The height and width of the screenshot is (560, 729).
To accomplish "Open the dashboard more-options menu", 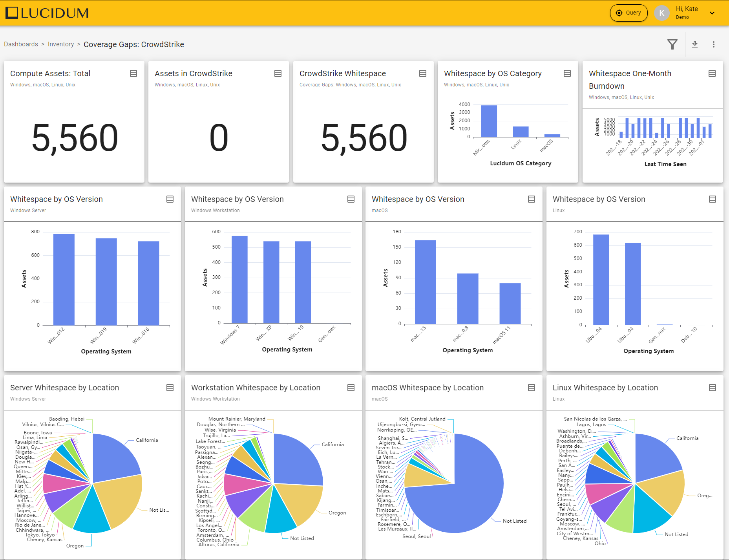I will [714, 44].
